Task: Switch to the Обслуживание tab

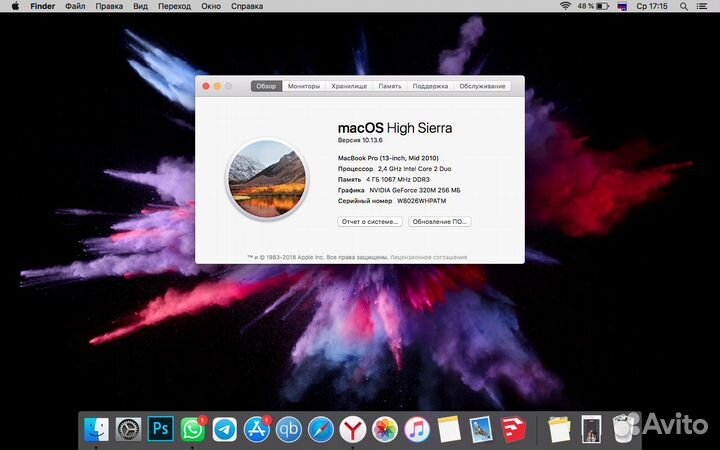Action: click(482, 86)
